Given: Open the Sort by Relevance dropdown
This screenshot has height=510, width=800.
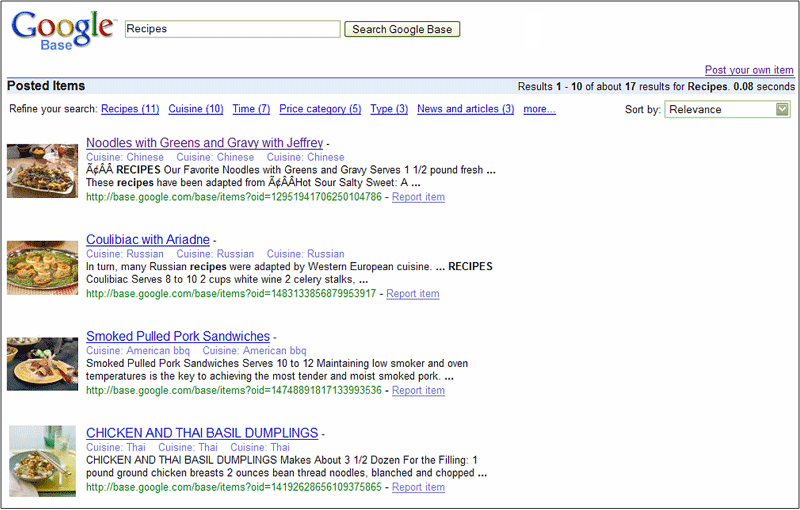Looking at the screenshot, I should [727, 109].
